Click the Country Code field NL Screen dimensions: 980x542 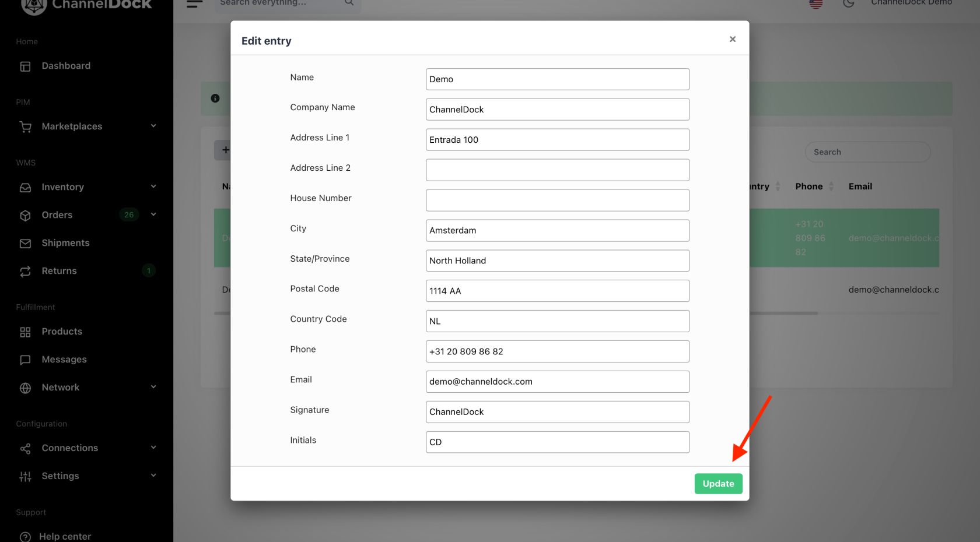pyautogui.click(x=558, y=321)
